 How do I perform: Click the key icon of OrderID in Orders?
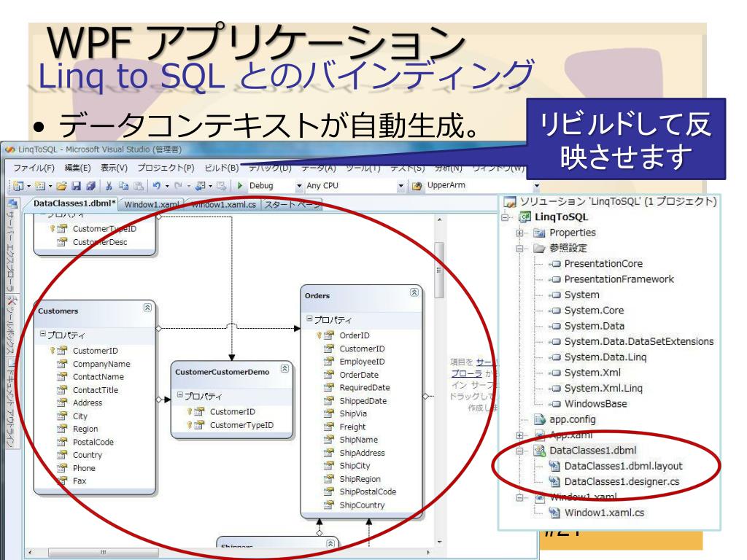pyautogui.click(x=319, y=335)
